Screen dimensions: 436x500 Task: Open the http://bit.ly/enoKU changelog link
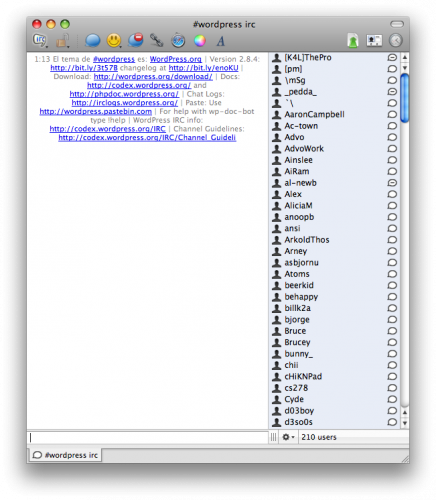(x=203, y=68)
